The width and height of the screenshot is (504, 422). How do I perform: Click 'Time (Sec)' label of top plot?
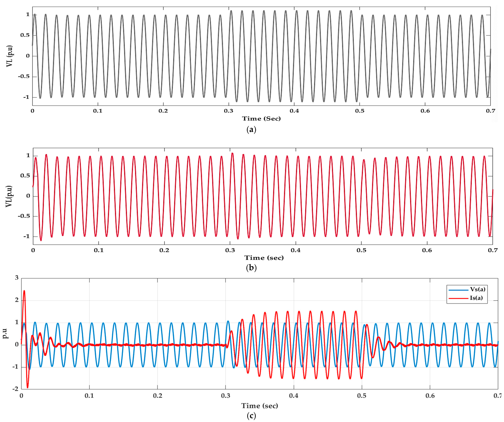pyautogui.click(x=261, y=119)
